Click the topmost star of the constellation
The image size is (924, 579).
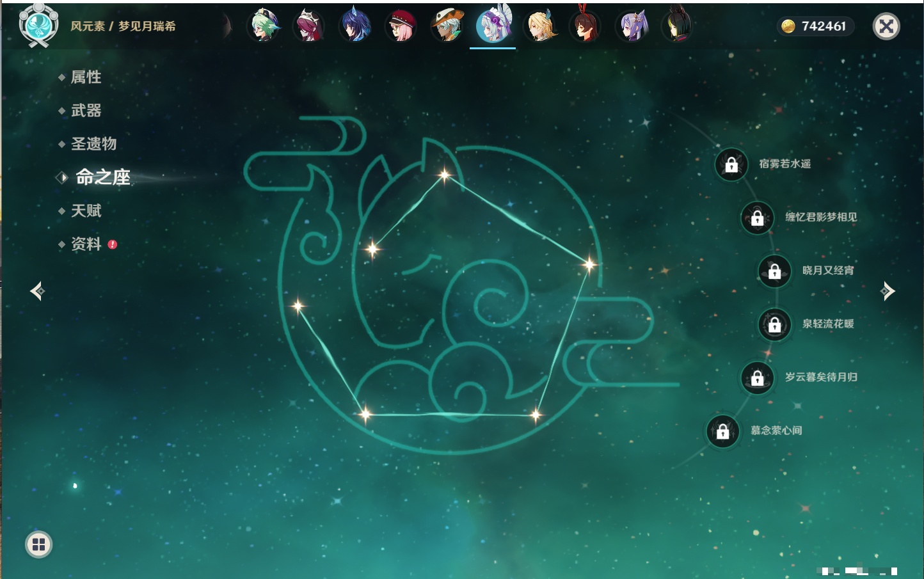click(444, 174)
